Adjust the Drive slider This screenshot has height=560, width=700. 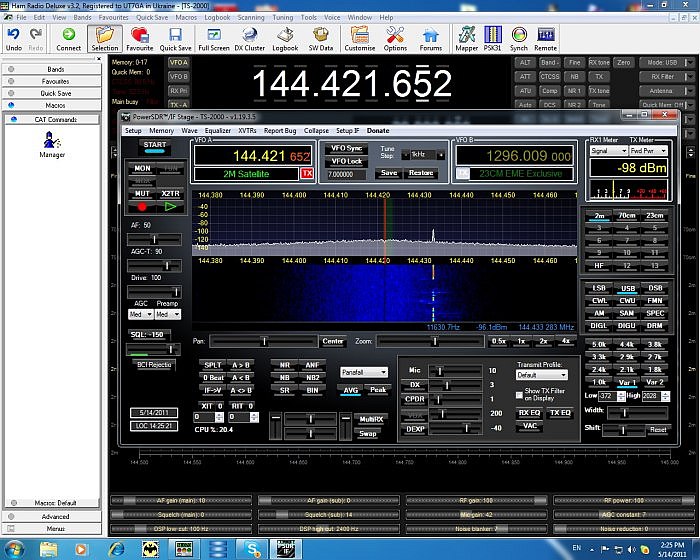pyautogui.click(x=154, y=292)
